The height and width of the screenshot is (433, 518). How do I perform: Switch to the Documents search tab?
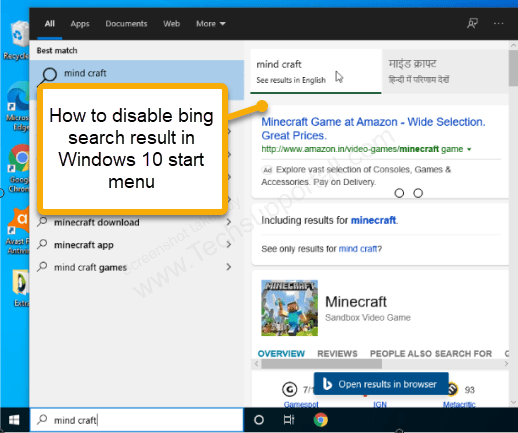126,24
